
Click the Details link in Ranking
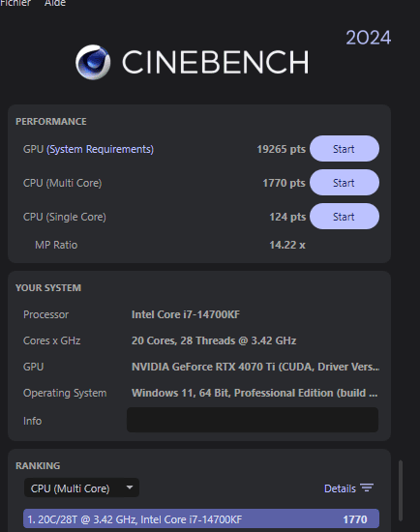[x=340, y=488]
